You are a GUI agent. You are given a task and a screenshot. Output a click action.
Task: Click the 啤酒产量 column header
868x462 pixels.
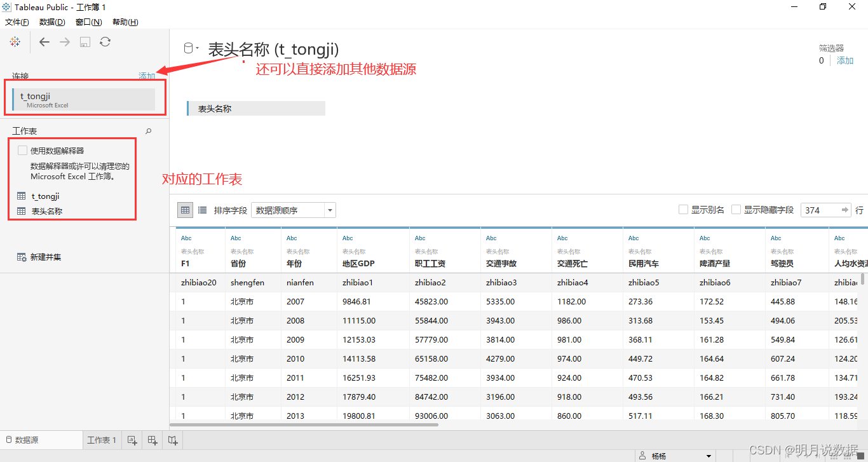click(x=715, y=263)
